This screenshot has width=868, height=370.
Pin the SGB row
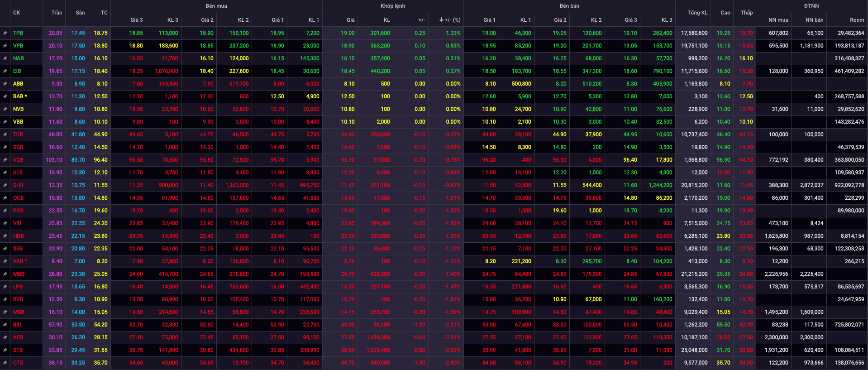pos(5,147)
